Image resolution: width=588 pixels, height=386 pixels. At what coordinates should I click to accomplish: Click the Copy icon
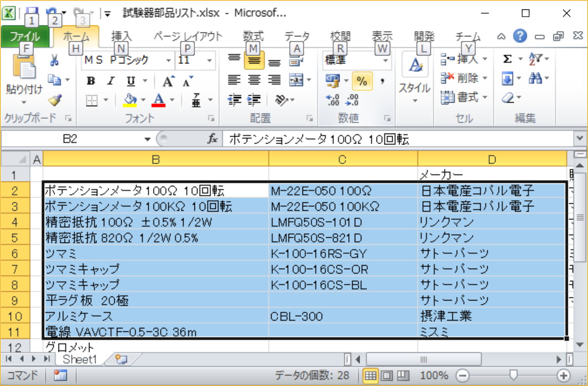click(x=54, y=80)
